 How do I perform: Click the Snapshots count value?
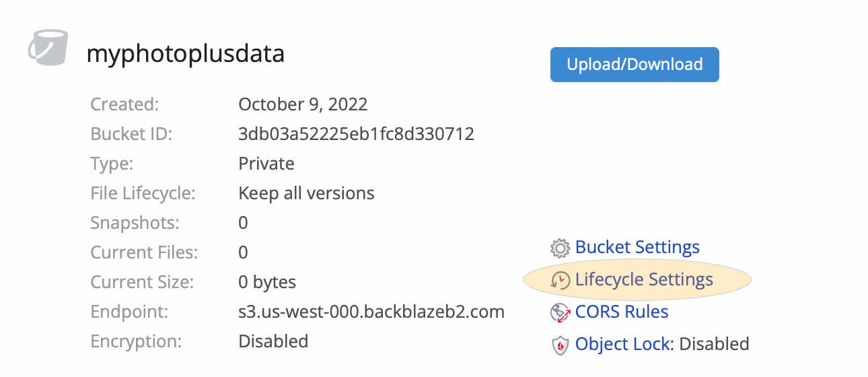(244, 223)
